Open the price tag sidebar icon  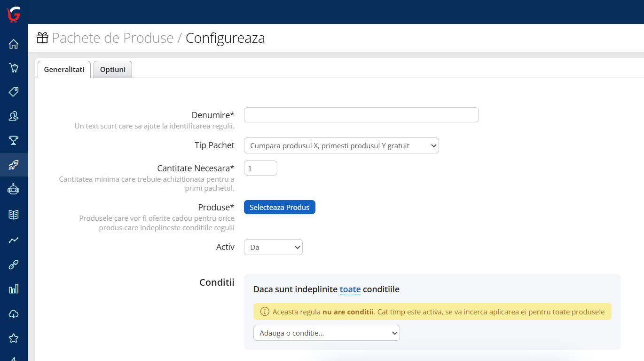(x=14, y=91)
